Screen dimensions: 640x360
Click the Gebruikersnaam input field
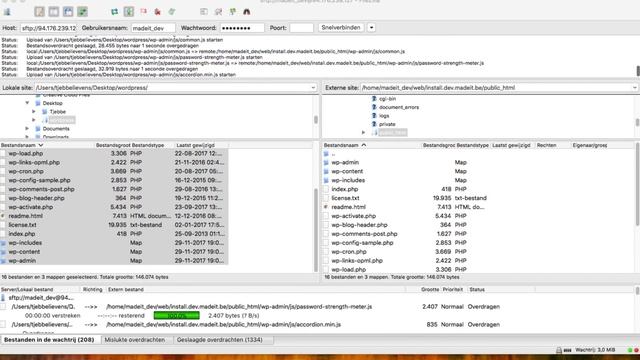pyautogui.click(x=153, y=28)
